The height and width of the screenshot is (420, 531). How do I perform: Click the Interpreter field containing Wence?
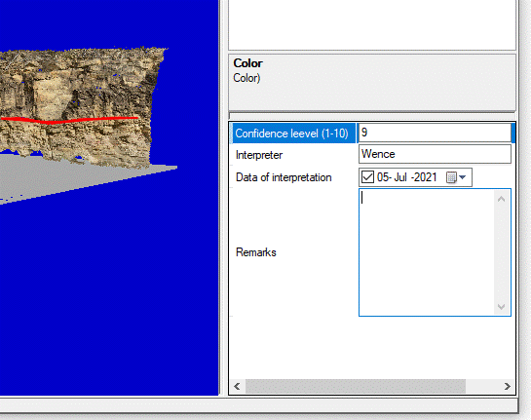click(x=435, y=154)
